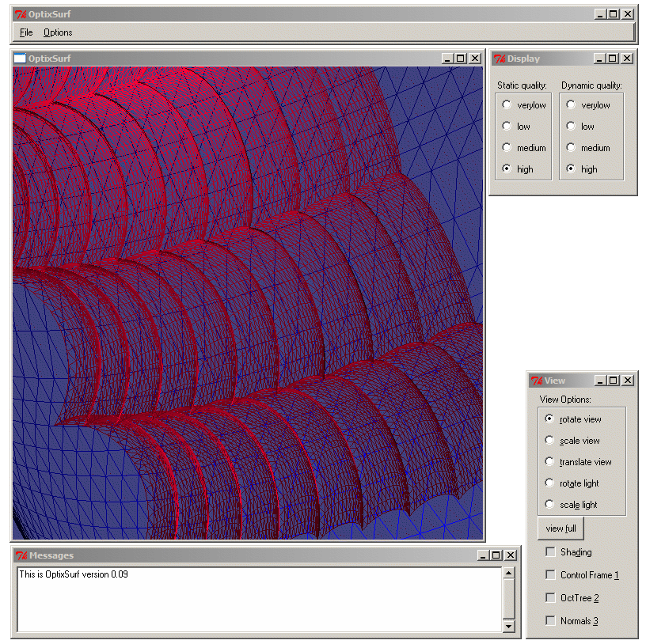Viewport: 646px width, 644px height.
Task: Toggle Control Frame 1 checkbox
Action: coord(550,575)
